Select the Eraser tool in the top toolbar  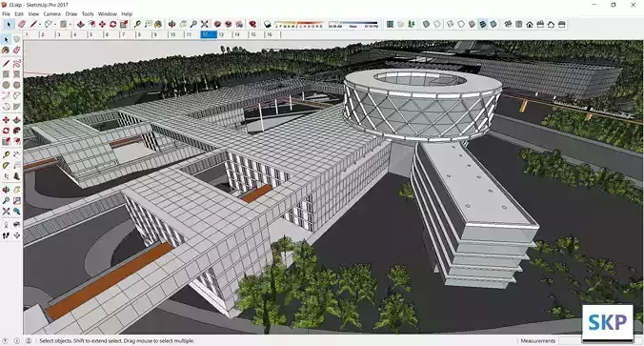(x=22, y=25)
